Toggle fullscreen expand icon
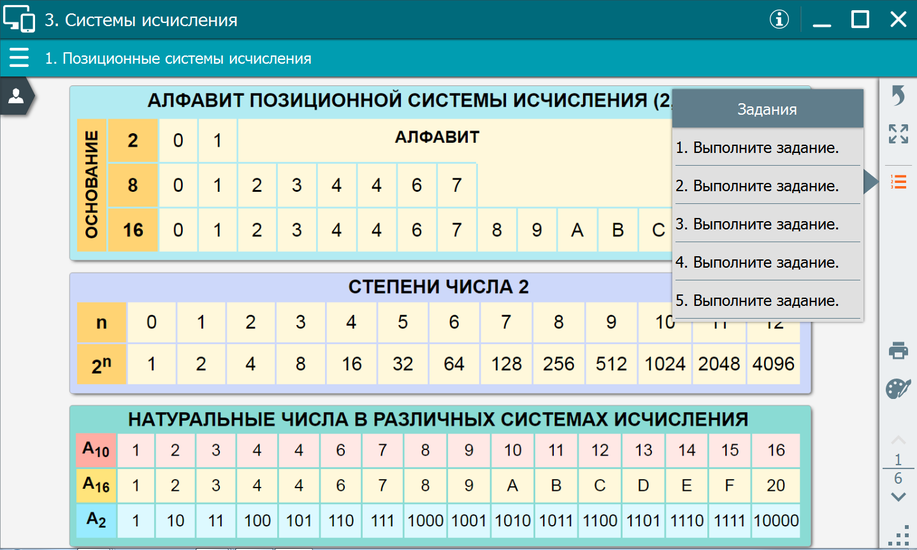 [898, 134]
